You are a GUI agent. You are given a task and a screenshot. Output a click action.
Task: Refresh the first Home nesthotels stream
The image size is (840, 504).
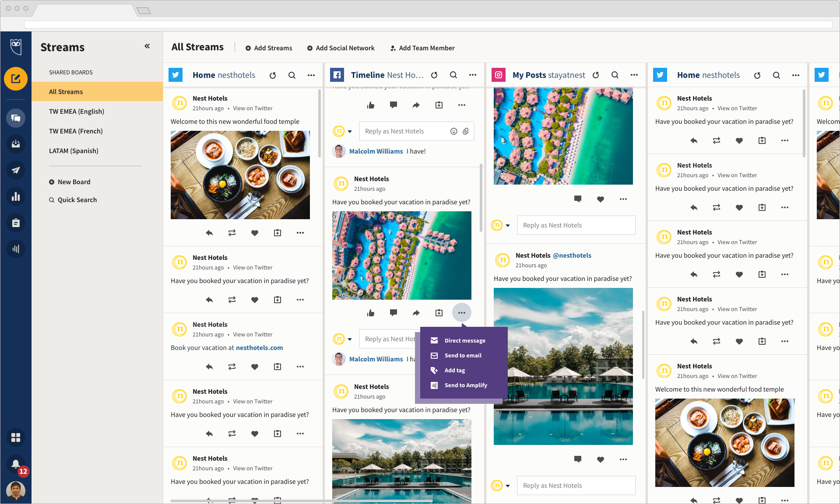273,75
